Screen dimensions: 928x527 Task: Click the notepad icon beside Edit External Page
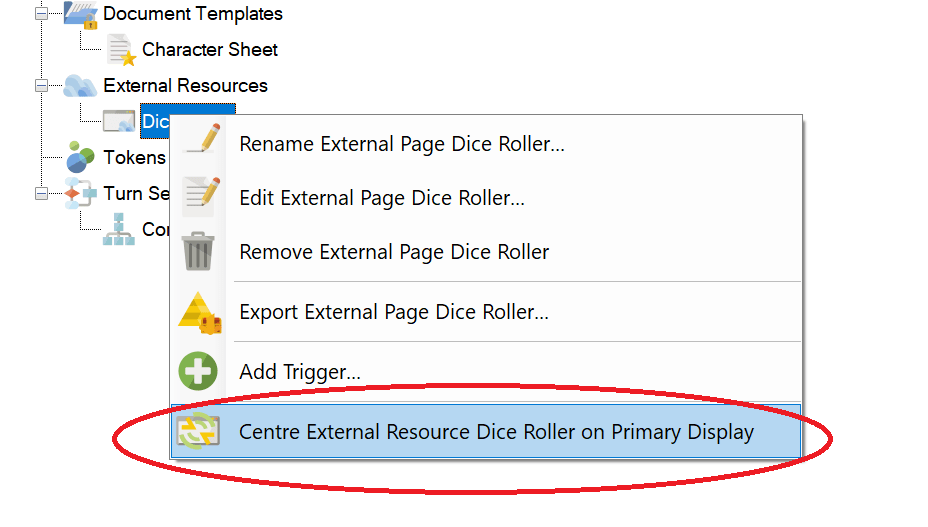click(x=200, y=196)
